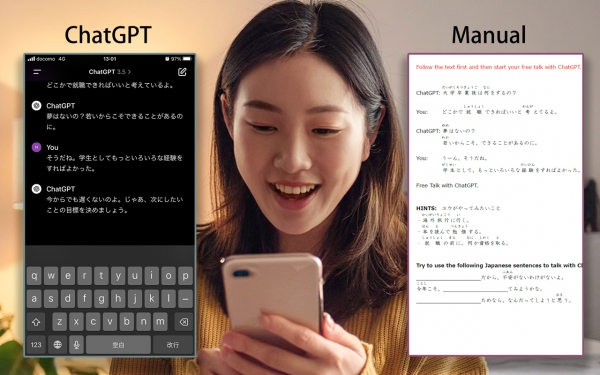The image size is (600, 375).
Task: Switch to the 123 numeric keyboard
Action: (36, 345)
